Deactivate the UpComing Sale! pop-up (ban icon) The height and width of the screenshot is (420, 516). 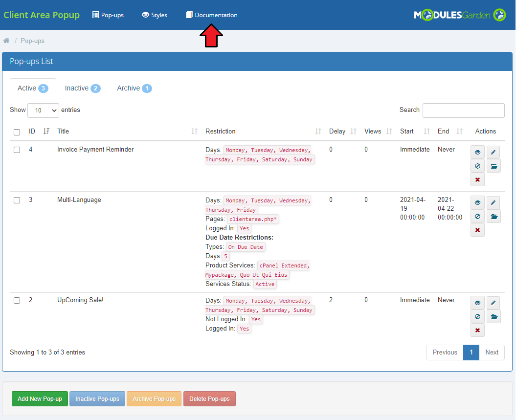click(477, 317)
